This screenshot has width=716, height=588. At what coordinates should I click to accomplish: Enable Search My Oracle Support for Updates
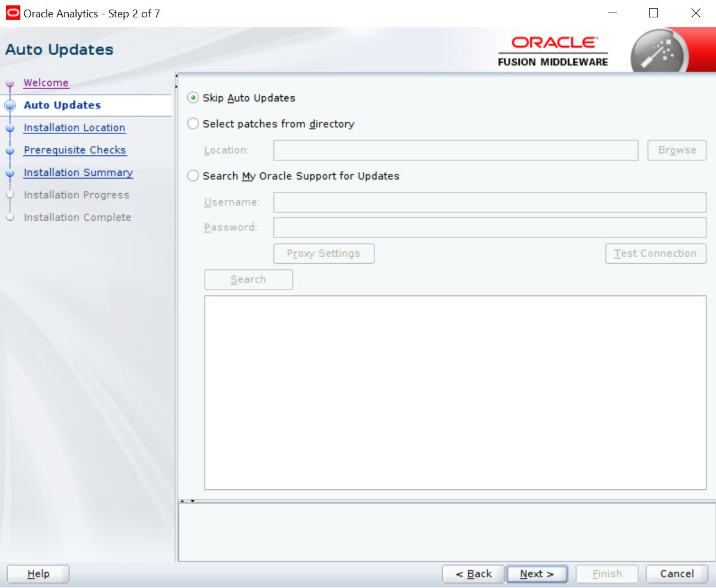(193, 176)
